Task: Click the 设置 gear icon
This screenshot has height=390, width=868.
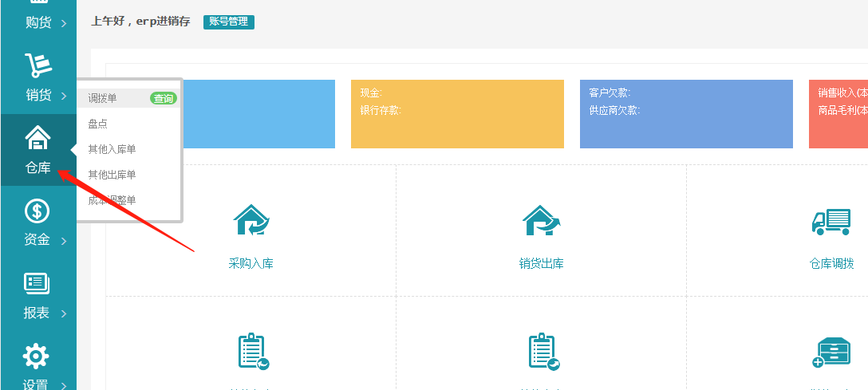Action: point(36,356)
